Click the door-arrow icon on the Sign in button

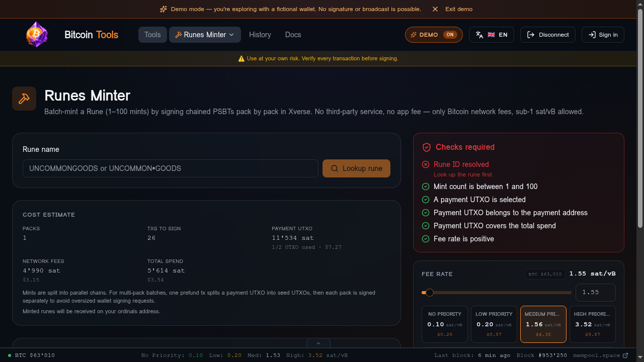[x=592, y=35]
